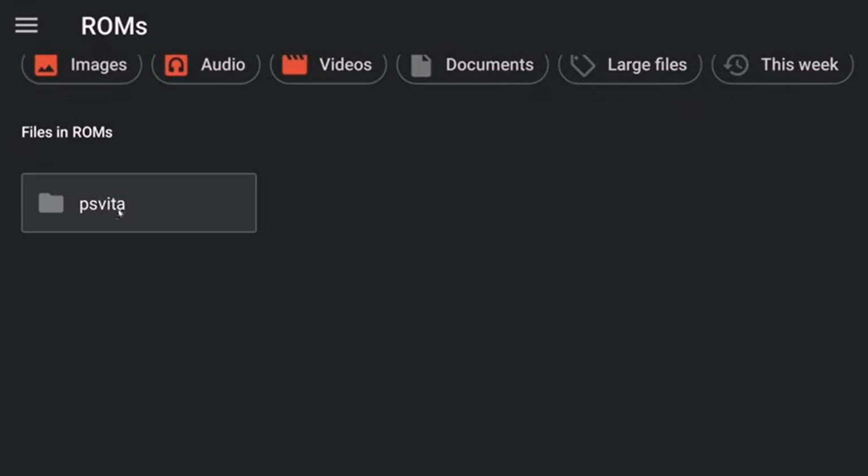This screenshot has height=476, width=868.
Task: Click the headphones icon on Audio chip
Action: pyautogui.click(x=176, y=64)
